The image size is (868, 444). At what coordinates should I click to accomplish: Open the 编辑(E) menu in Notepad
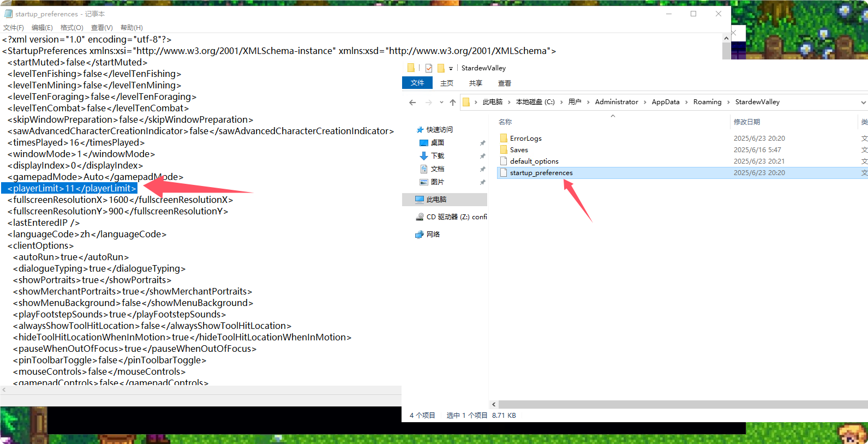tap(42, 28)
